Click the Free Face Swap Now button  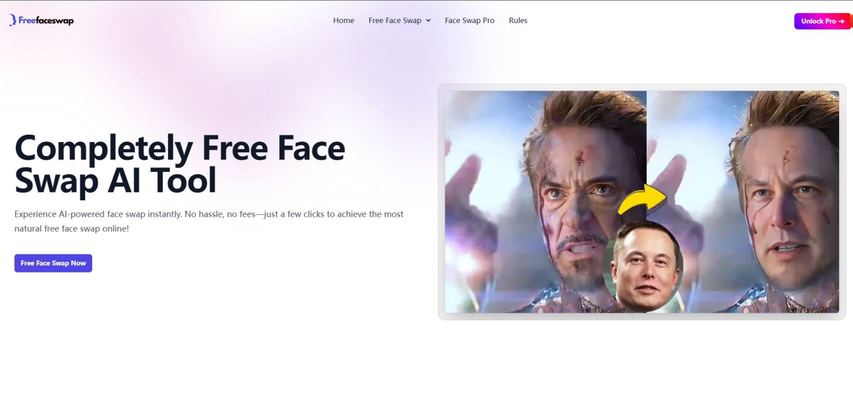coord(53,263)
